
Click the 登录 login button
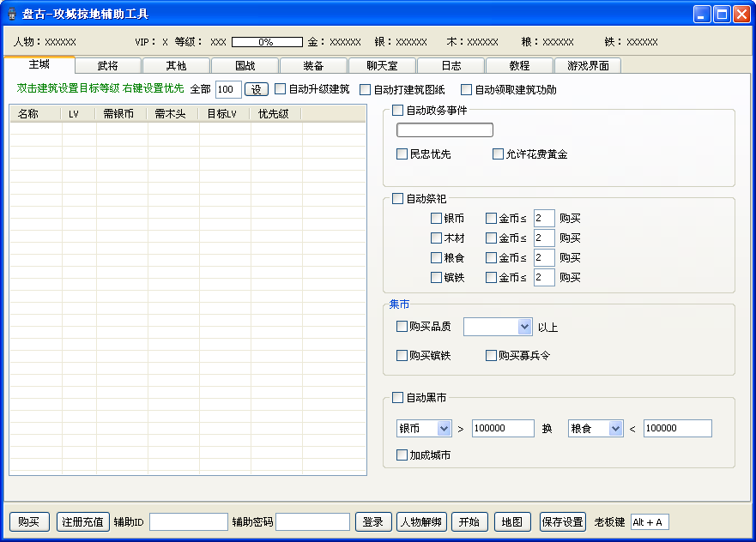[x=373, y=521]
